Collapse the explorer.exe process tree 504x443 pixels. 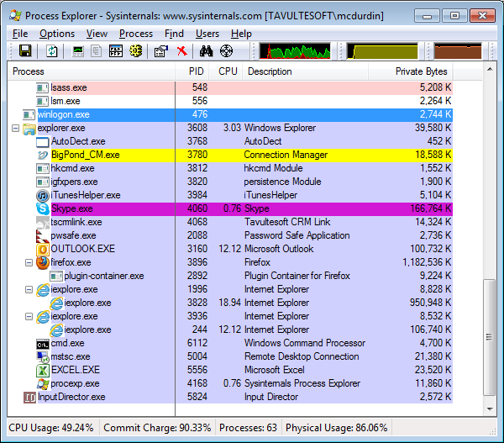(15, 128)
